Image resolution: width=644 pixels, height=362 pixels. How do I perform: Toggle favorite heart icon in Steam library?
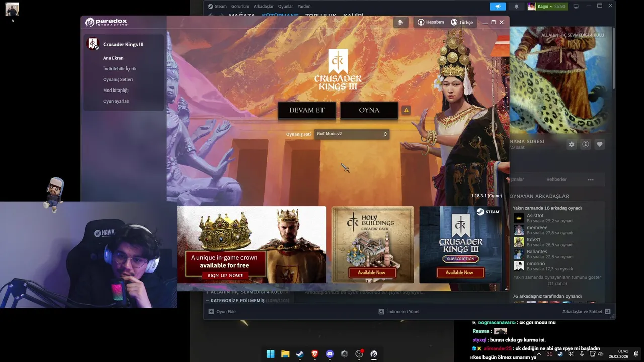coord(599,144)
